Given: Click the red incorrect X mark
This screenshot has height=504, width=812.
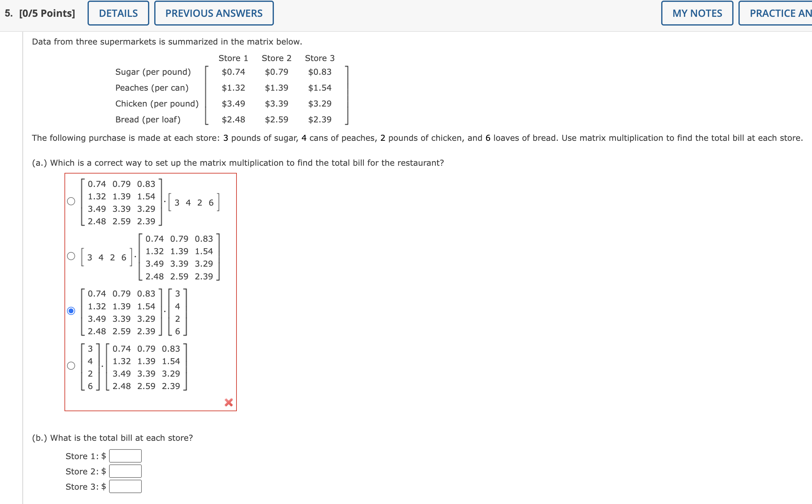Looking at the screenshot, I should tap(229, 402).
